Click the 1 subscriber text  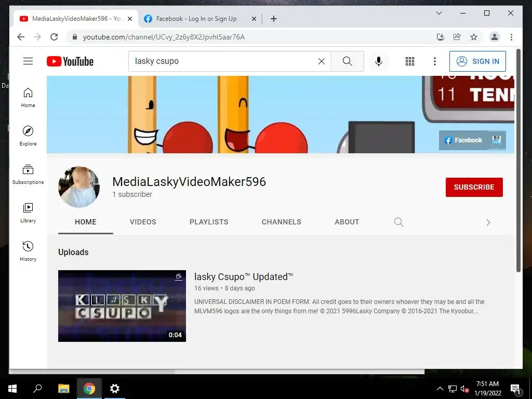[132, 194]
